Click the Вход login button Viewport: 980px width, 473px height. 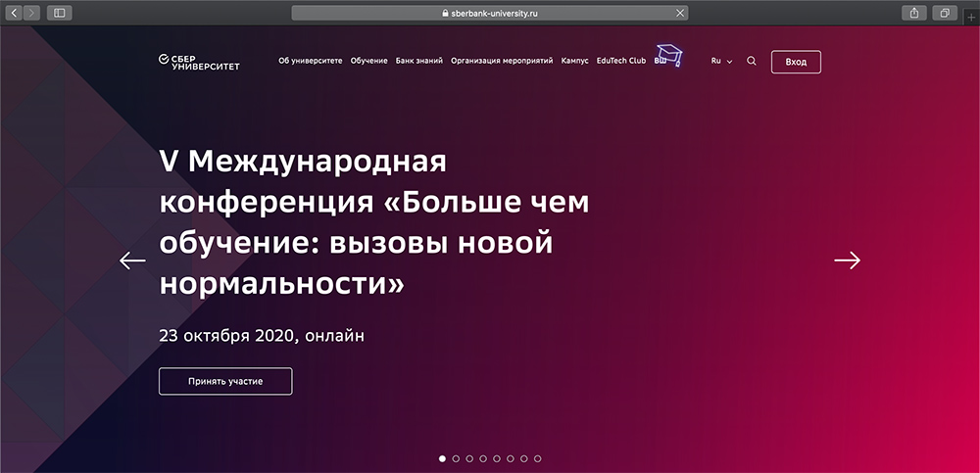[x=796, y=62]
